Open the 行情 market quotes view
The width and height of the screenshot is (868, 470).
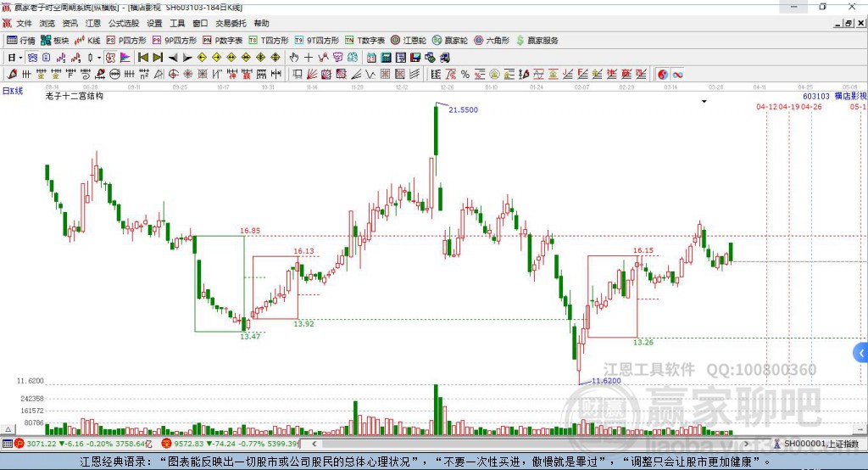(x=21, y=41)
